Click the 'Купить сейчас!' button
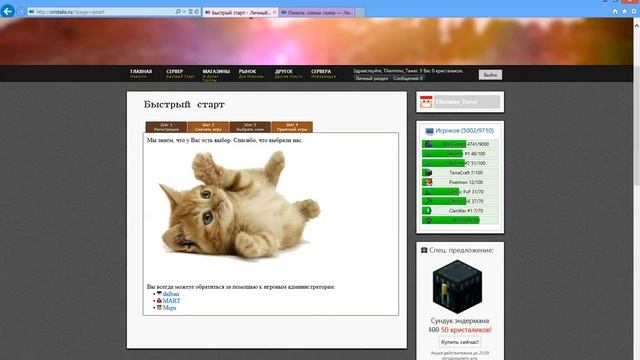Image resolution: width=640 pixels, height=360 pixels. 460,342
